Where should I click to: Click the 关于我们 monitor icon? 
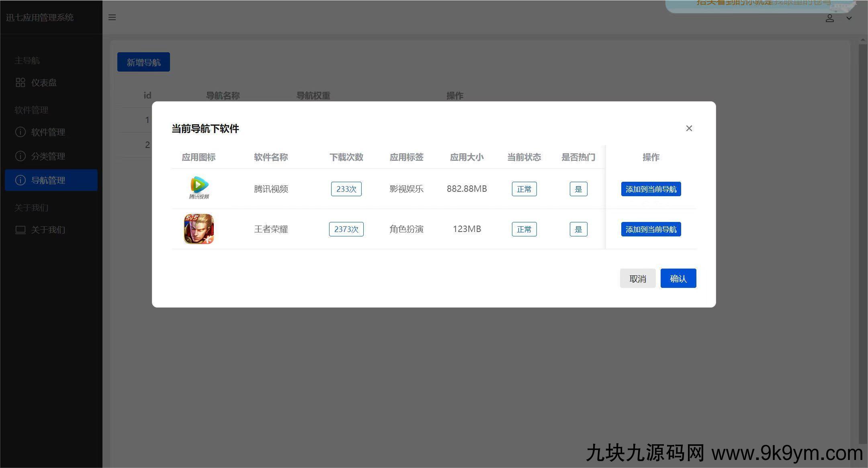click(x=20, y=230)
